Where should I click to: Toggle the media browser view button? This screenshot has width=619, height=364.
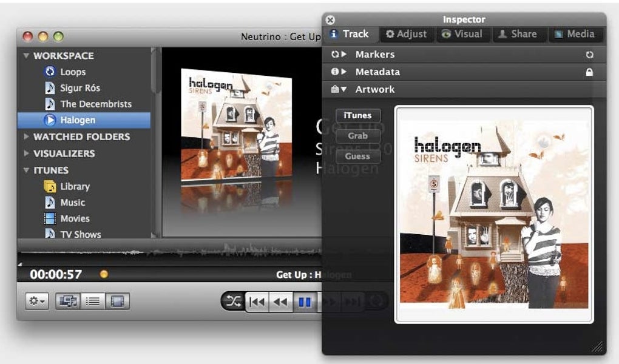pos(68,302)
